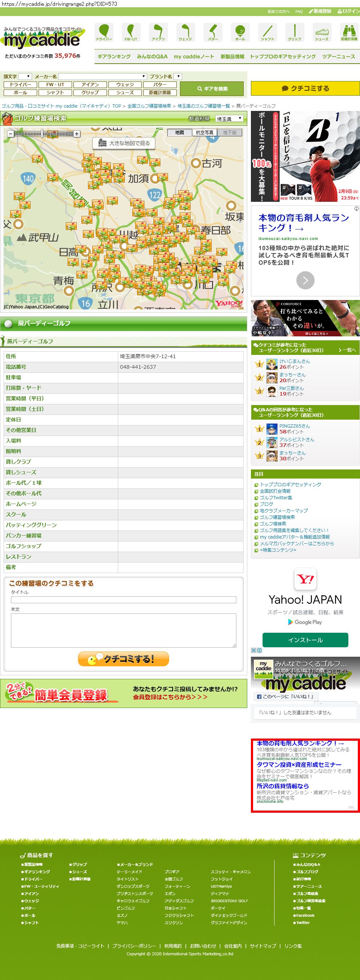Open the メーカー名 maker dropdown
360x980 pixels.
coord(103,76)
